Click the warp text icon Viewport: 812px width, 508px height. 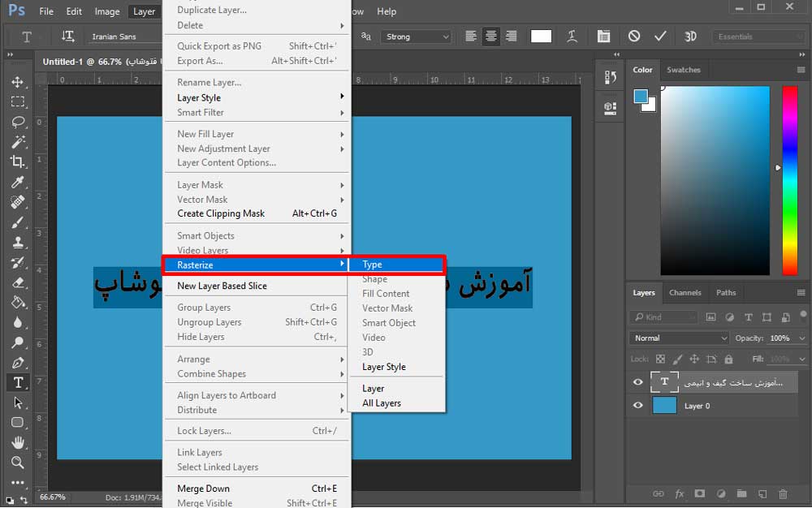[572, 37]
